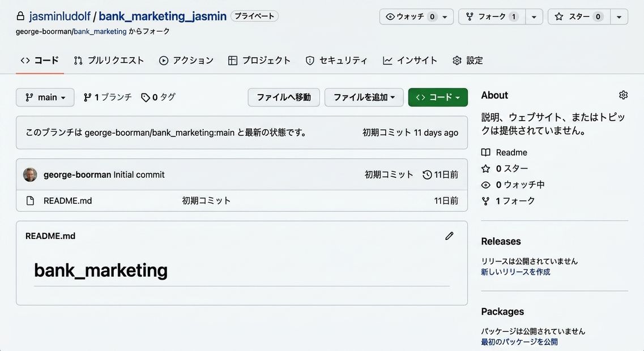This screenshot has height=351, width=644.
Task: Click branch icon next to 1 ブランチ
Action: click(87, 97)
